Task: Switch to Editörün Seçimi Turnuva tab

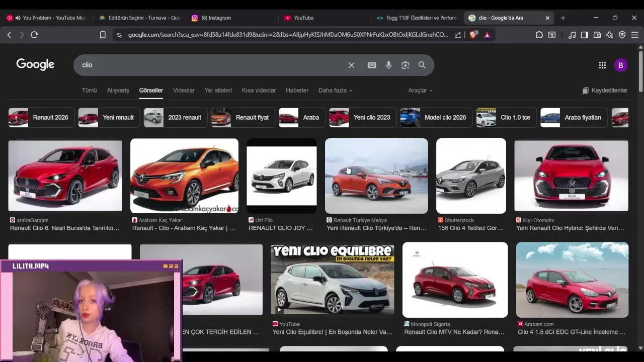Action: click(x=139, y=18)
